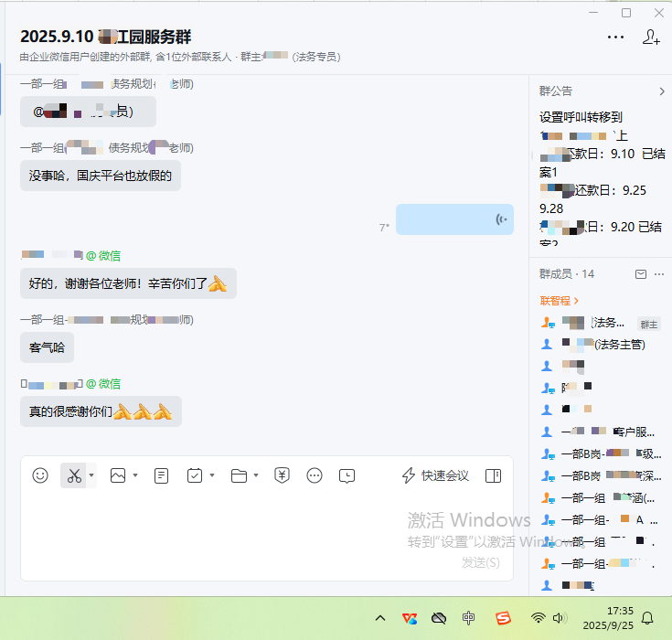The height and width of the screenshot is (640, 672).
Task: Click the 群成员 · 14 header
Action: point(567,274)
